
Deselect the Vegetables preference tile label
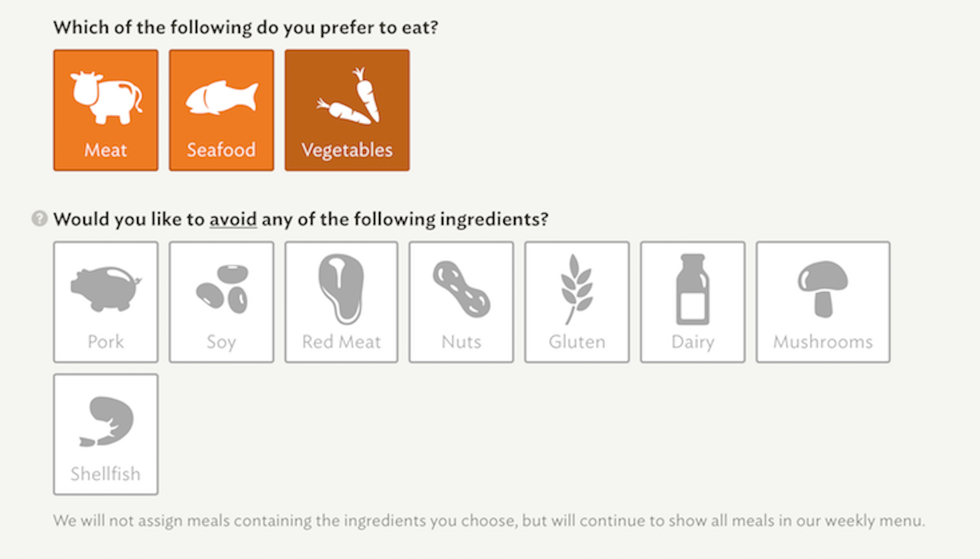pyautogui.click(x=347, y=150)
